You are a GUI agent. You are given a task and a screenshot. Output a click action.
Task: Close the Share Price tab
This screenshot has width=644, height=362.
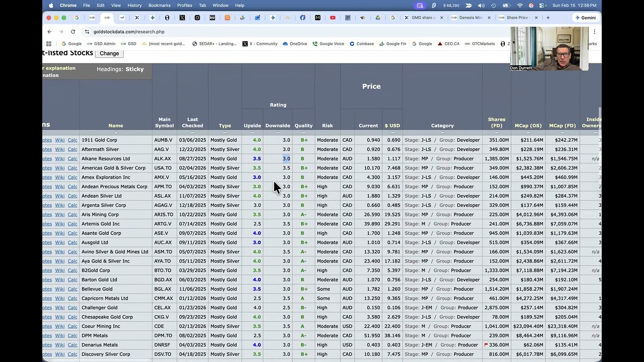tap(536, 18)
